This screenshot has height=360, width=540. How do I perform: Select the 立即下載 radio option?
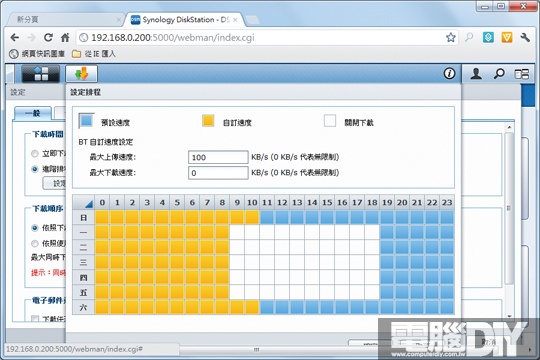[x=34, y=154]
